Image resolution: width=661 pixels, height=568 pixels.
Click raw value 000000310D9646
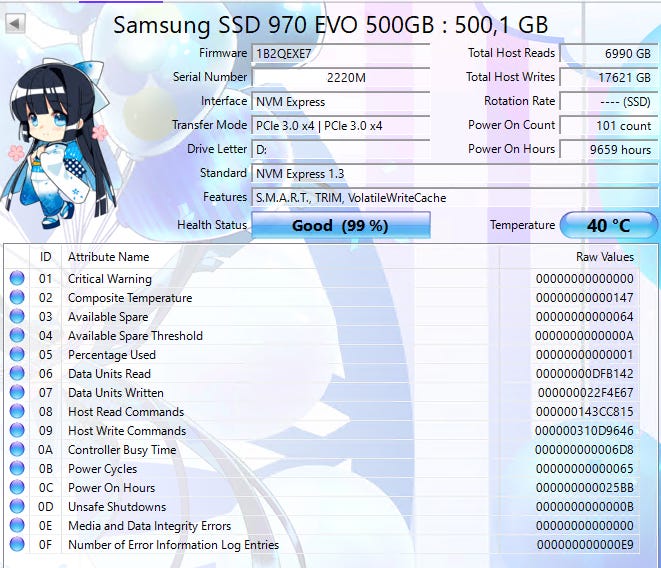click(585, 431)
